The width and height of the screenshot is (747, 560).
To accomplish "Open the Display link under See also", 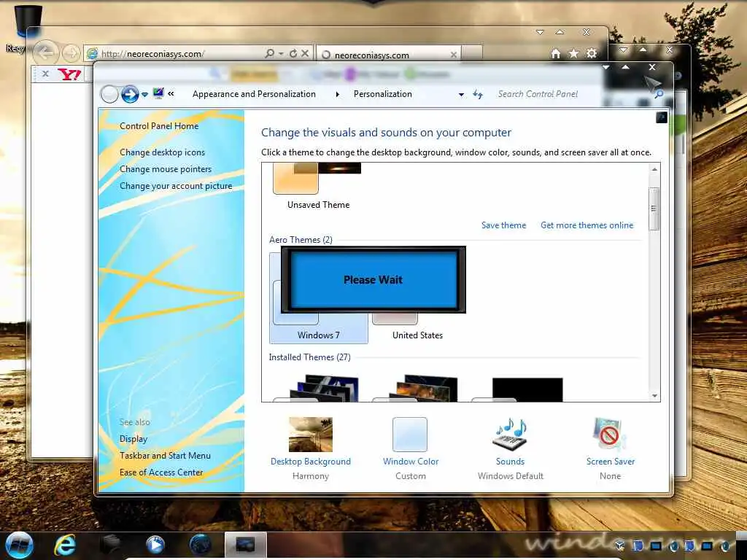I will (133, 439).
